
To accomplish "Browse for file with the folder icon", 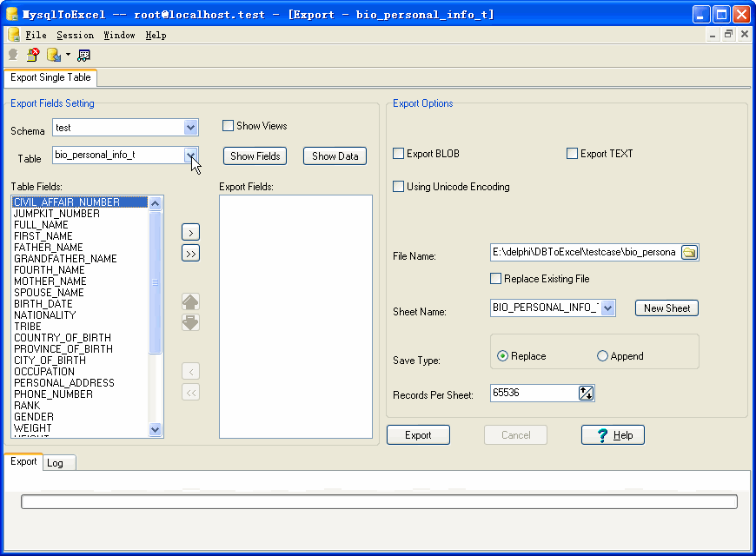I will tap(689, 252).
